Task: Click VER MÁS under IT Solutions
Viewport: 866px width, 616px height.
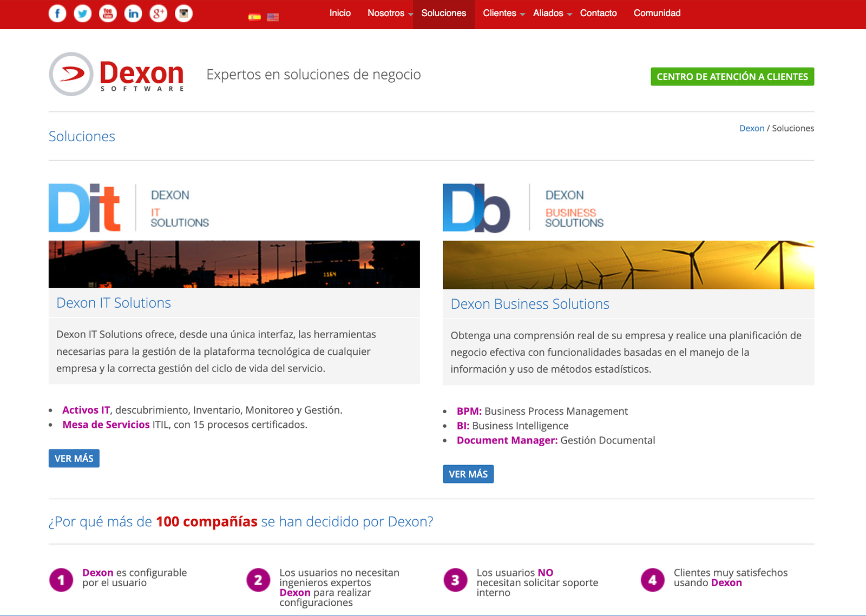Action: 74,458
